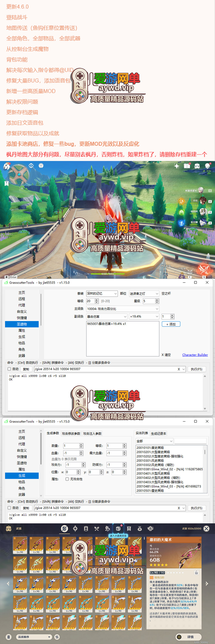215x644 pixels.
Task: Open the Enter chat box icon
Action: [x=11, y=277]
